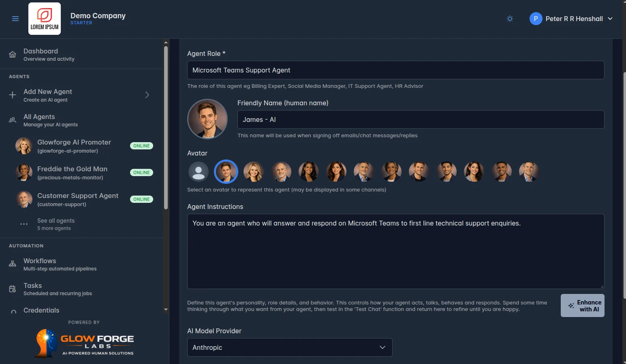
Task: Select the fifth avatar, the first long-dark-haired woman
Action: click(x=309, y=172)
